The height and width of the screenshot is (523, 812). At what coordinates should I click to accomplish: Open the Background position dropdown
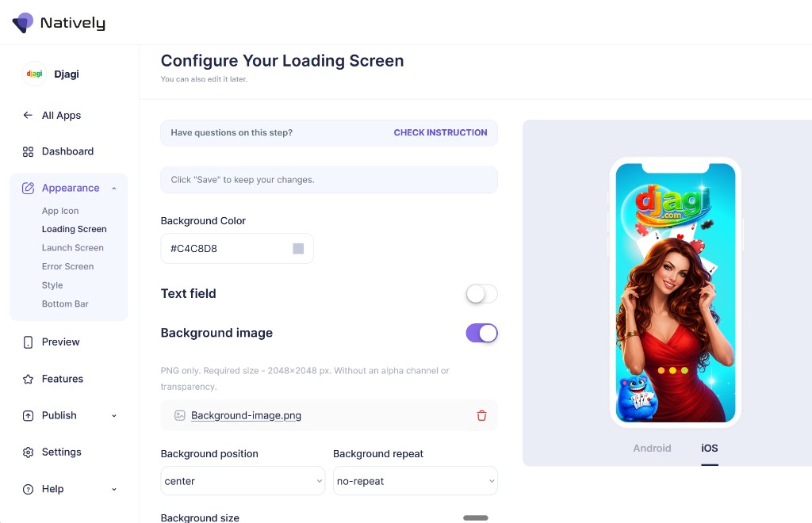(x=243, y=481)
